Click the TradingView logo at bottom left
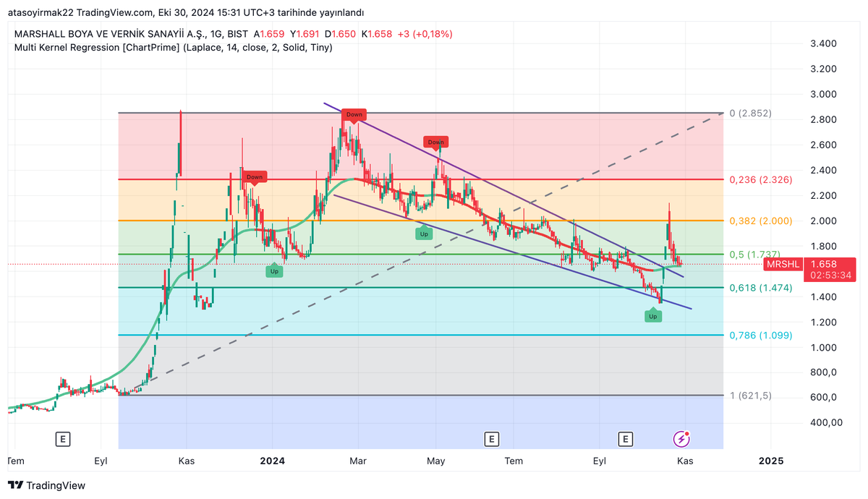This screenshot has width=868, height=499. point(46,486)
